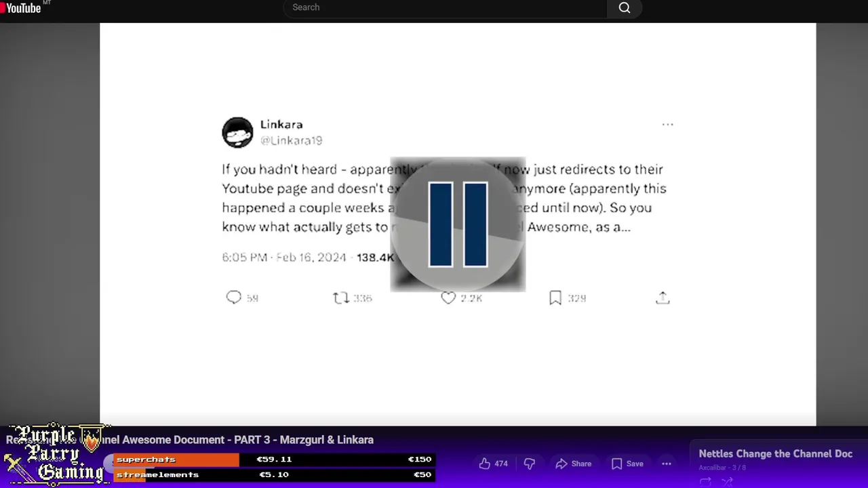
Task: Click the tweet timestamp 6:05 PM Feb 16, 2024
Action: [x=284, y=258]
